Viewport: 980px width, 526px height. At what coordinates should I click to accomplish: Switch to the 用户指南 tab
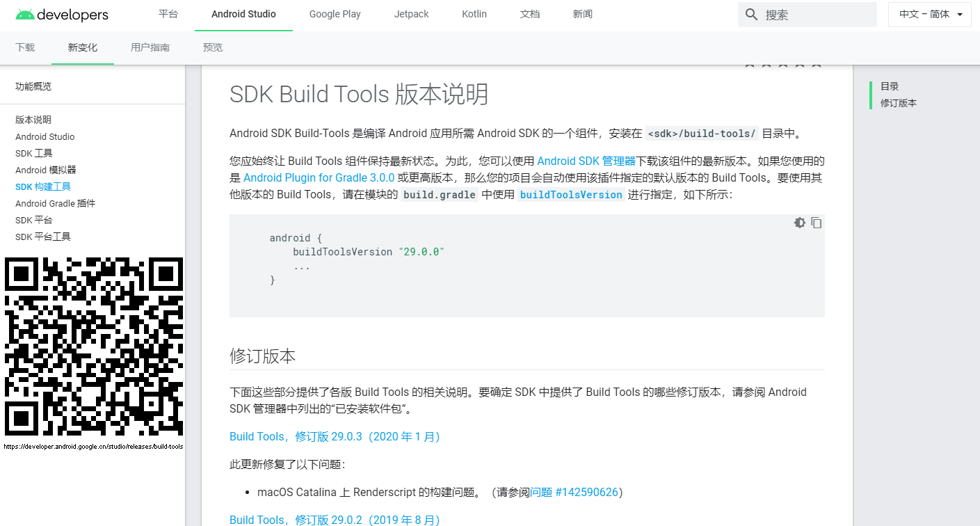click(x=150, y=47)
